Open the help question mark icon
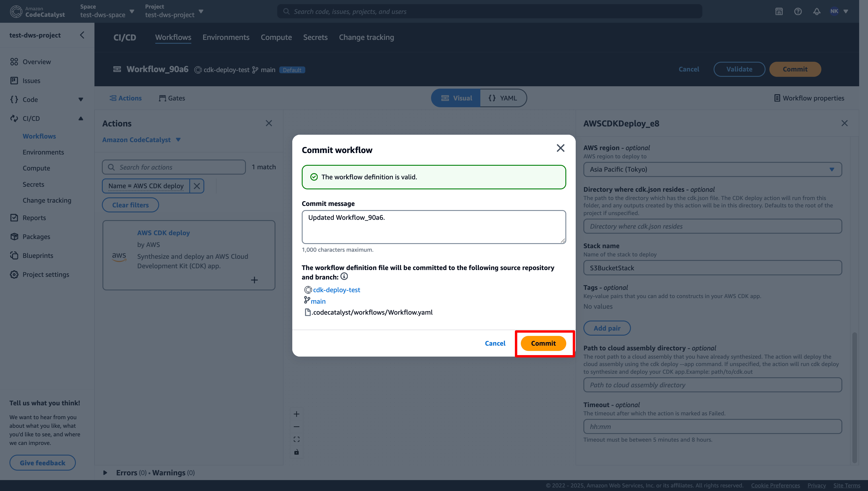The image size is (868, 491). pyautogui.click(x=797, y=12)
